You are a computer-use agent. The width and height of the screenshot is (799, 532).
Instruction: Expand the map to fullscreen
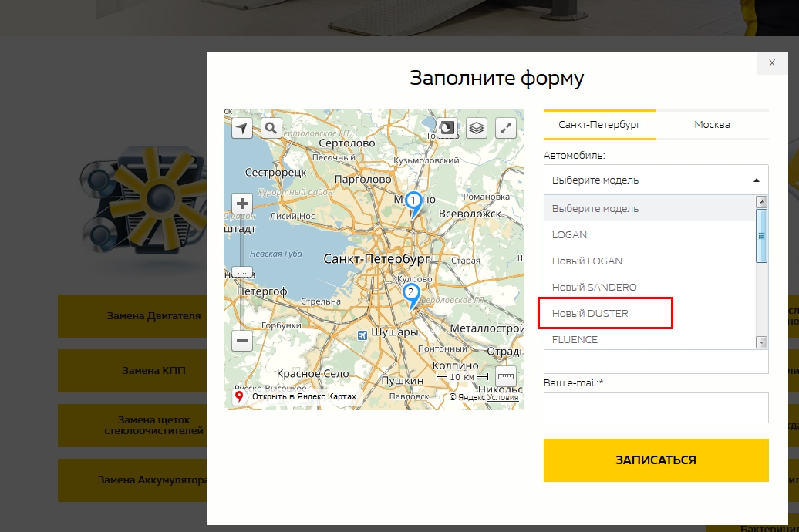click(x=506, y=128)
